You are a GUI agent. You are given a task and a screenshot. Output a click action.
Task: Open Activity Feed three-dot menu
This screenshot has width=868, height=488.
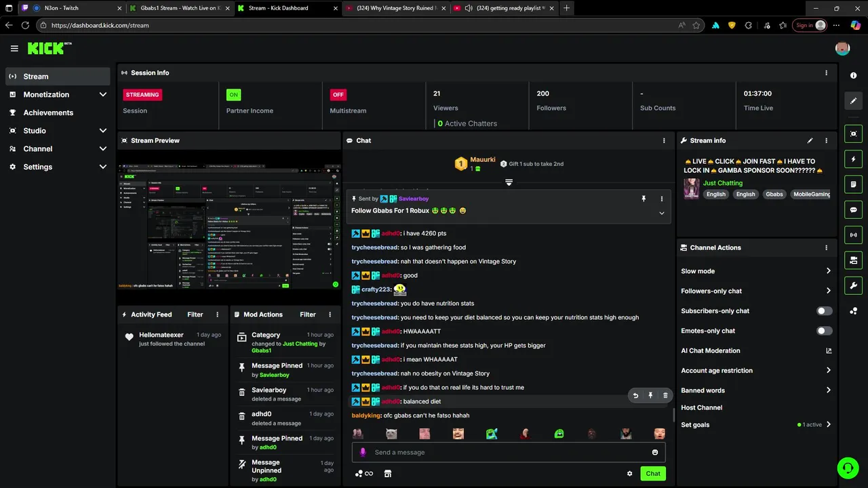point(218,314)
